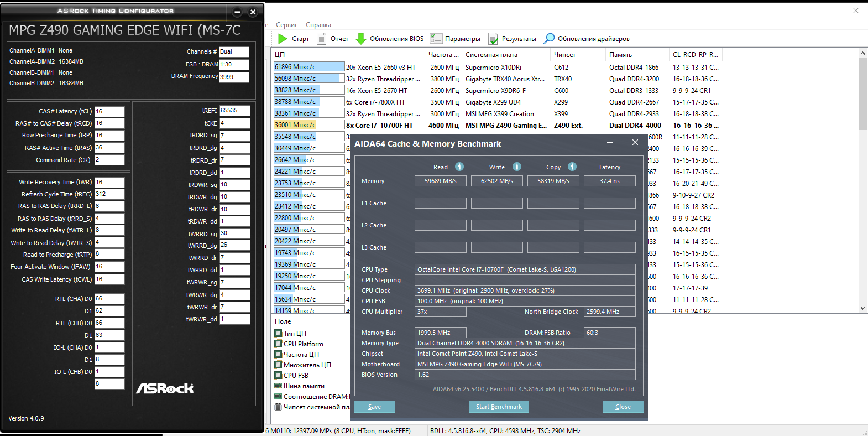This screenshot has width=868, height=436.
Task: Toggle the CPU Platform checkbox
Action: coord(278,344)
